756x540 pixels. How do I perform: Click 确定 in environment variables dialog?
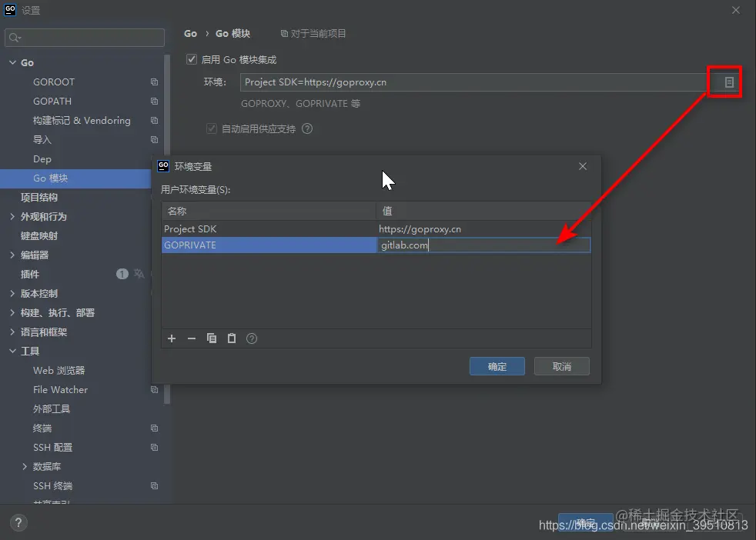tap(497, 367)
